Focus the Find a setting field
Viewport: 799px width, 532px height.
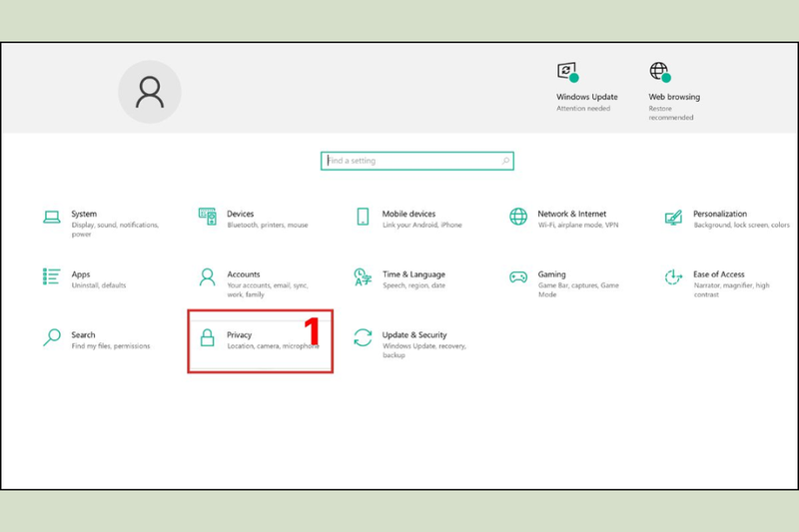(x=417, y=161)
